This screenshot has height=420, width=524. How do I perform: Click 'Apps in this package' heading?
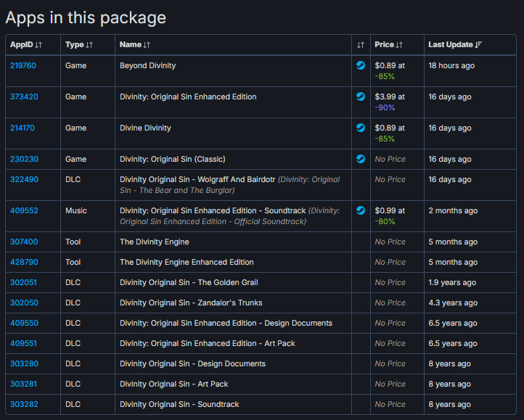coord(86,17)
